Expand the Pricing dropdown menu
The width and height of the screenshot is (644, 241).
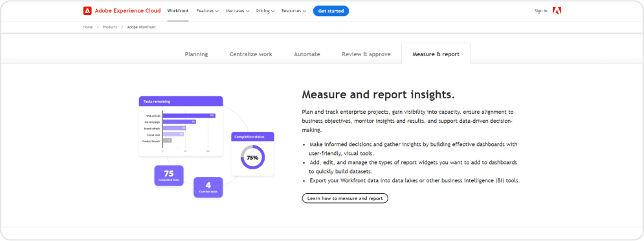point(265,11)
